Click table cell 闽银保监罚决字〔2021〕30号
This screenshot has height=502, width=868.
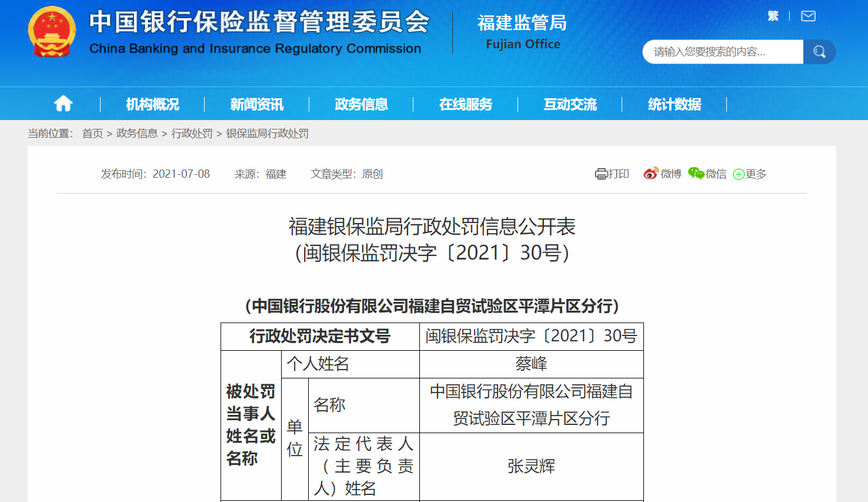[x=532, y=337]
